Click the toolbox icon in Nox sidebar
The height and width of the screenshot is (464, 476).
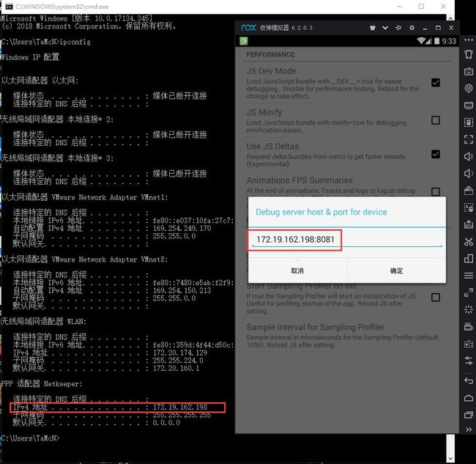[469, 191]
